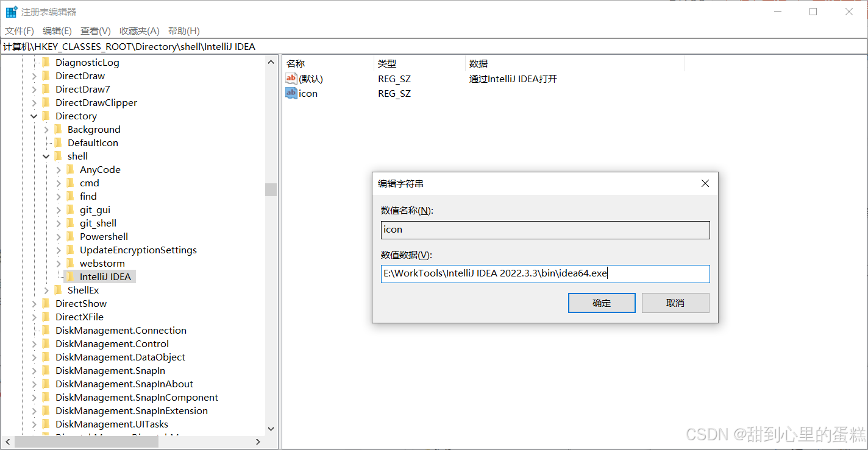Click the tree pane scroll down arrow
Screen dimensions: 868x450
click(x=271, y=429)
